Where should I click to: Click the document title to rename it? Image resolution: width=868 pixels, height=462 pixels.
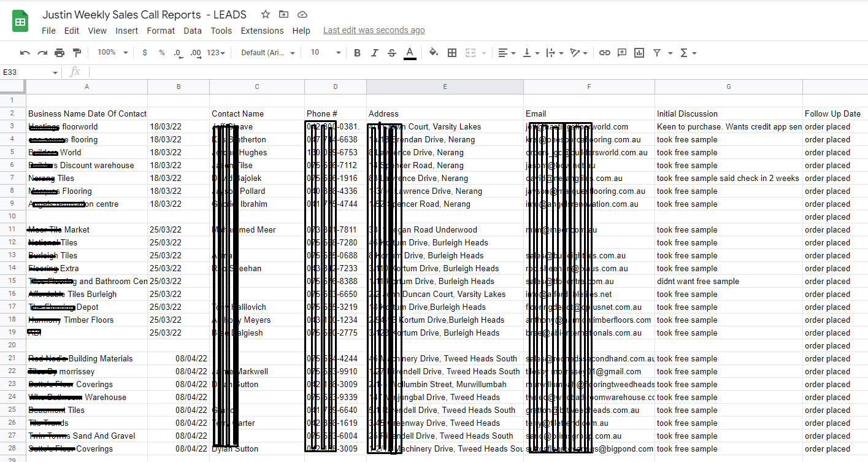pos(144,15)
